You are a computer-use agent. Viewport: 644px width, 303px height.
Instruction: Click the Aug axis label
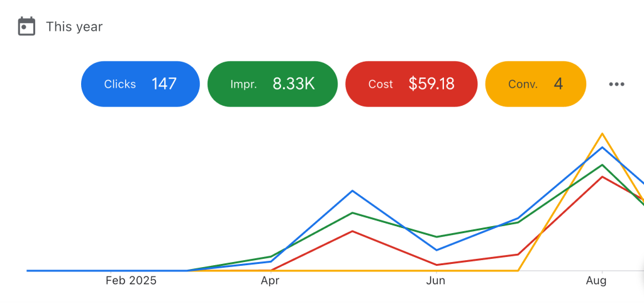(596, 281)
